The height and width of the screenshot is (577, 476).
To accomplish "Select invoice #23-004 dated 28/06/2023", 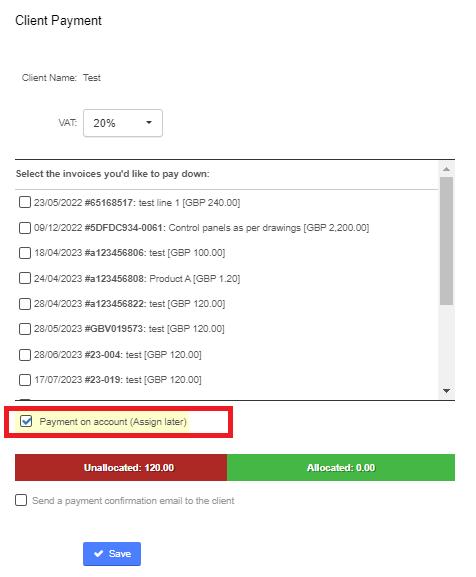I will 25,354.
